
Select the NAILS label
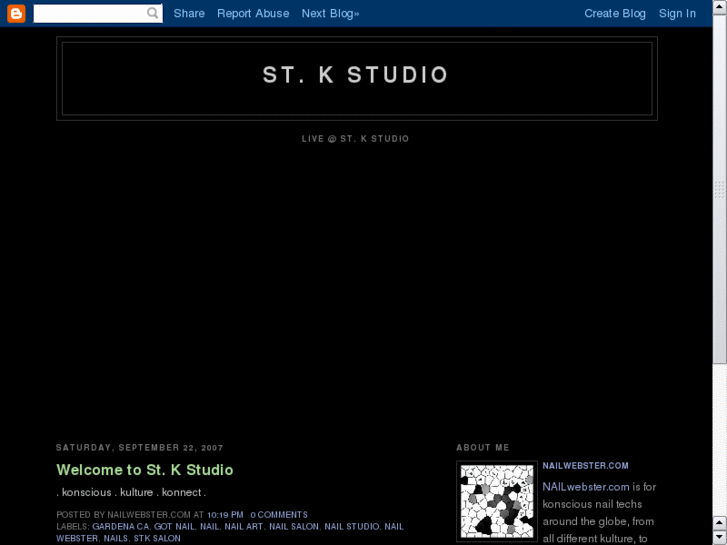click(x=115, y=539)
